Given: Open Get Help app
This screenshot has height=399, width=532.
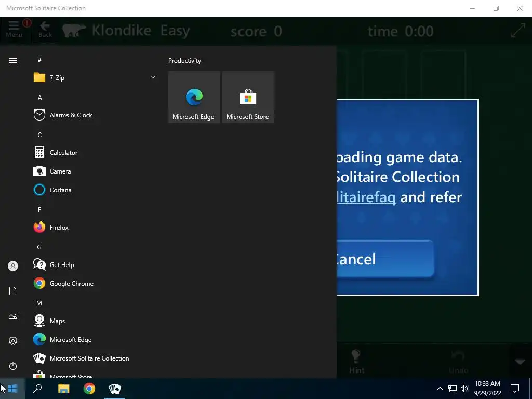Looking at the screenshot, I should click(x=95, y=264).
